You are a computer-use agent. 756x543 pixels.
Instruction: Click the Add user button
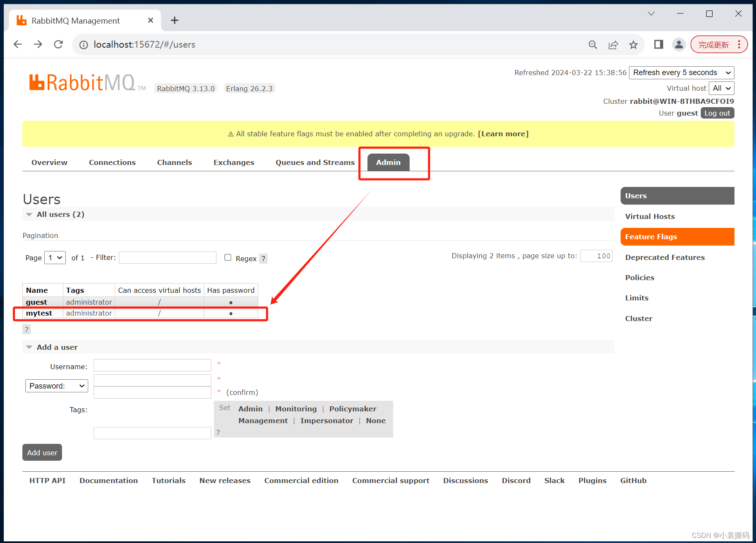tap(42, 452)
